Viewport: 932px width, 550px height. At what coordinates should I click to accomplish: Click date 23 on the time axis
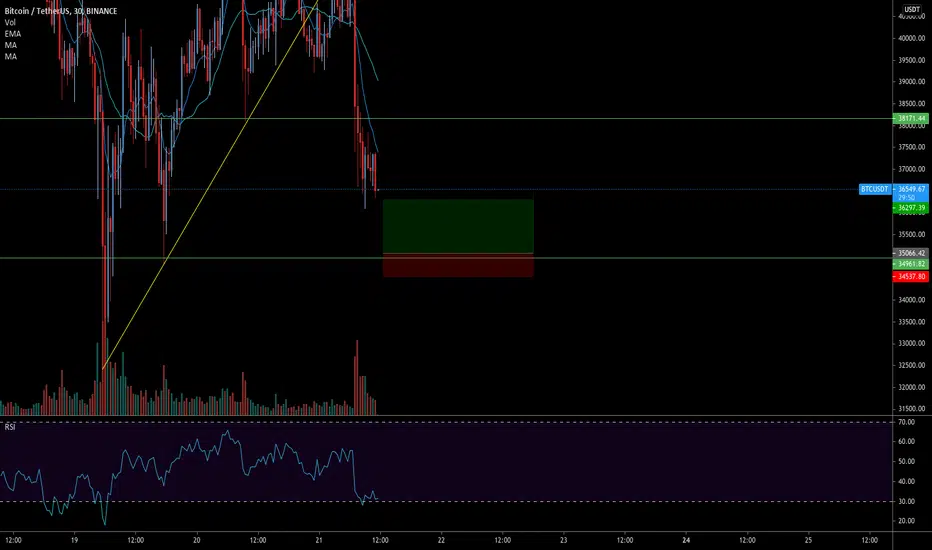coord(563,540)
